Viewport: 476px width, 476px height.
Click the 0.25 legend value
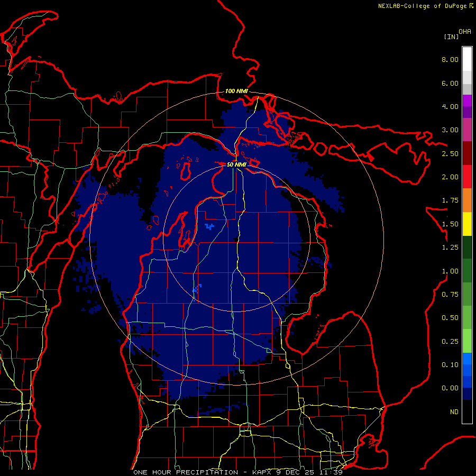[450, 342]
